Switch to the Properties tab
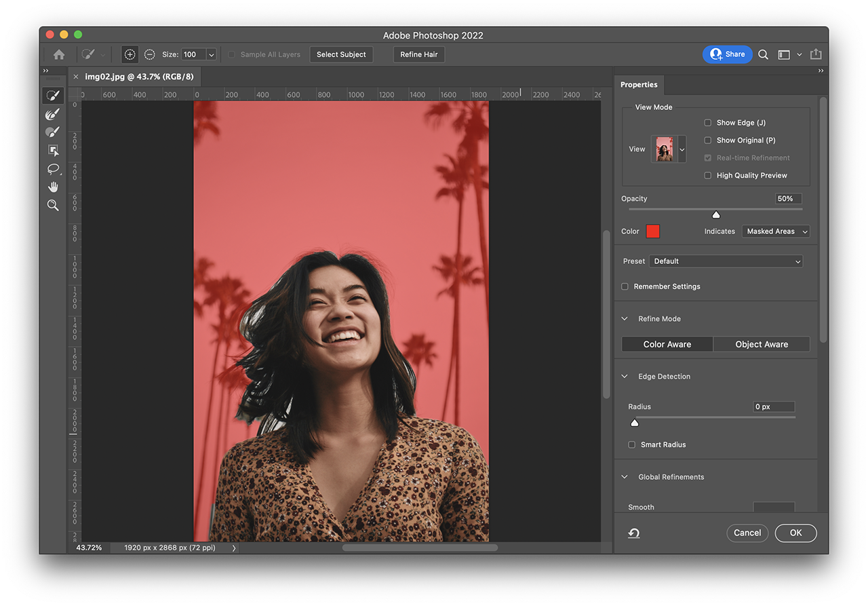 [639, 85]
